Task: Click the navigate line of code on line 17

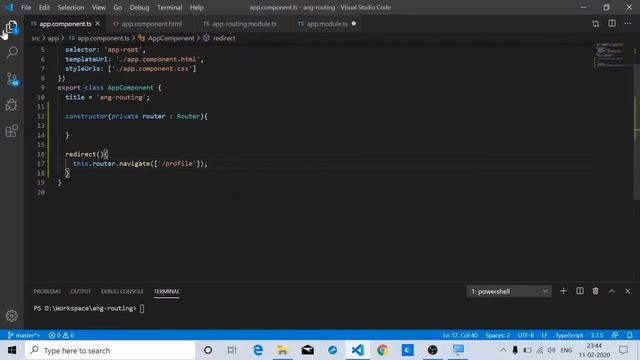Action: click(x=140, y=164)
